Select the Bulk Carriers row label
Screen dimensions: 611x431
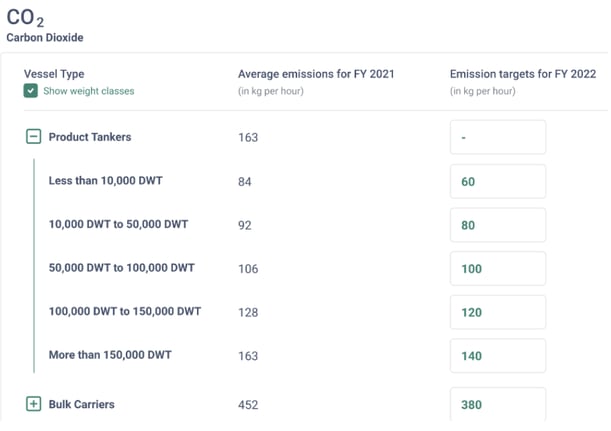click(82, 404)
